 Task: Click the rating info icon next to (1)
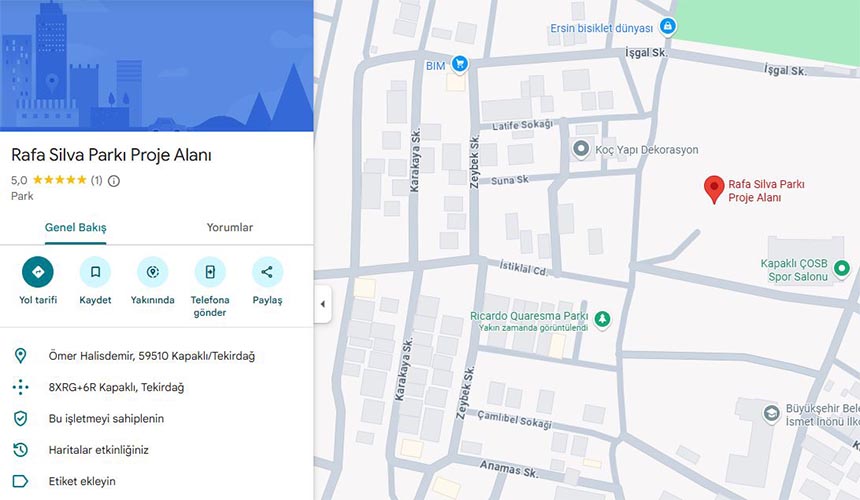(114, 181)
